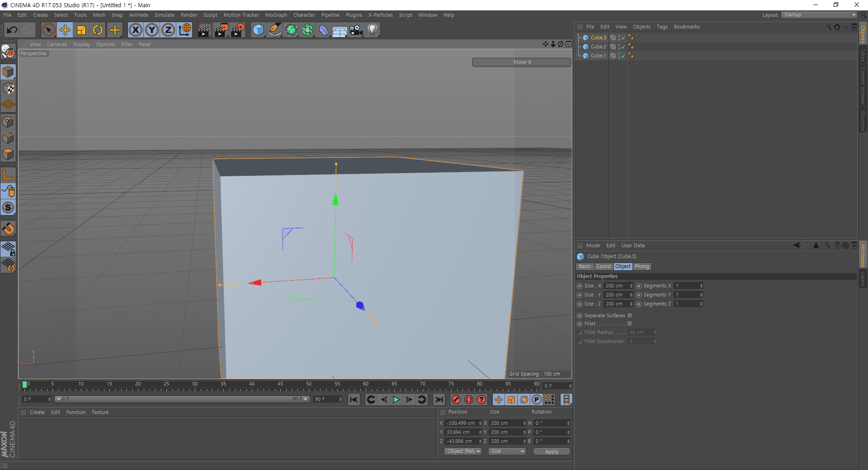Enable Separate Surfaces checkbox

click(x=630, y=315)
